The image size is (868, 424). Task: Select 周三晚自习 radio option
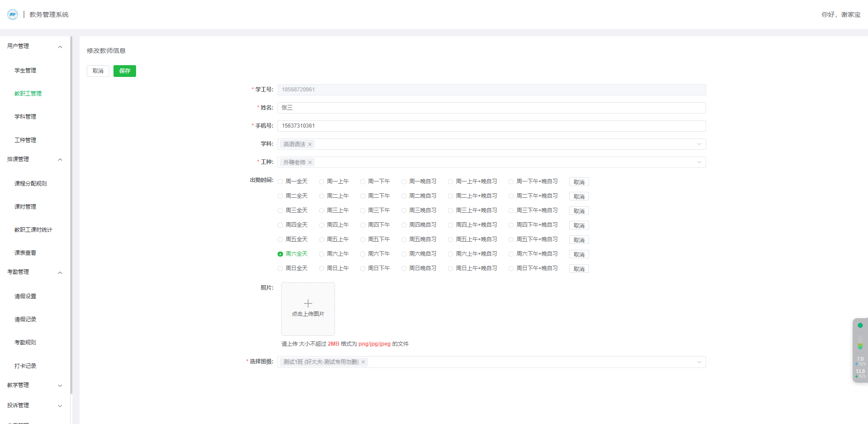point(404,211)
